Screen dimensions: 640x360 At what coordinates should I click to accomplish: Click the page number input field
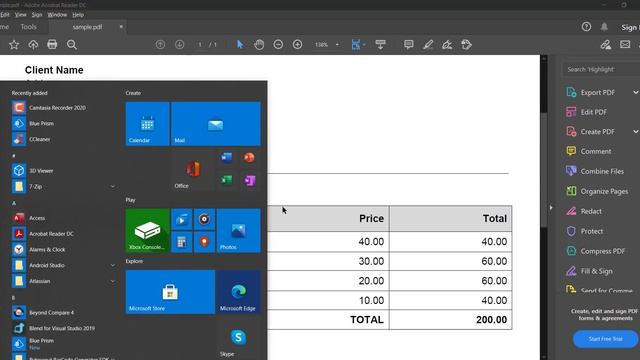pyautogui.click(x=200, y=44)
